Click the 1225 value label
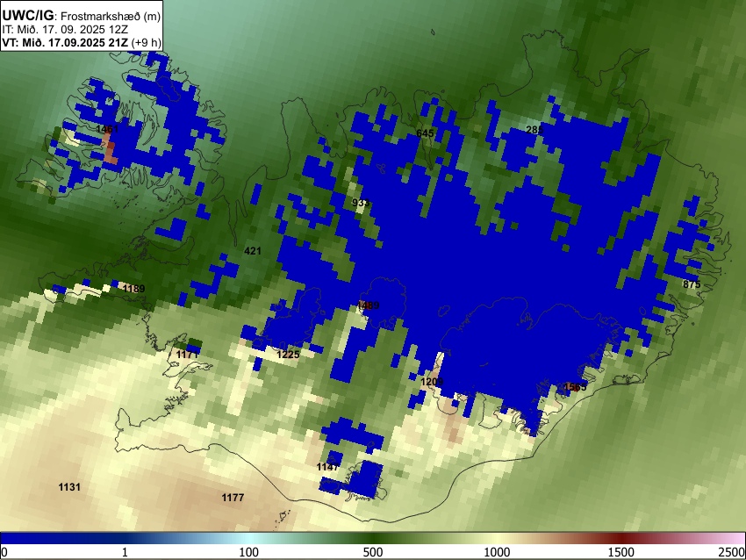The image size is (746, 560). [289, 355]
